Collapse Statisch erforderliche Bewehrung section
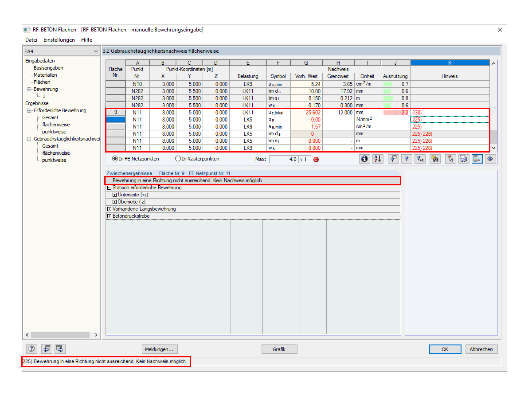The height and width of the screenshot is (399, 532). click(110, 188)
